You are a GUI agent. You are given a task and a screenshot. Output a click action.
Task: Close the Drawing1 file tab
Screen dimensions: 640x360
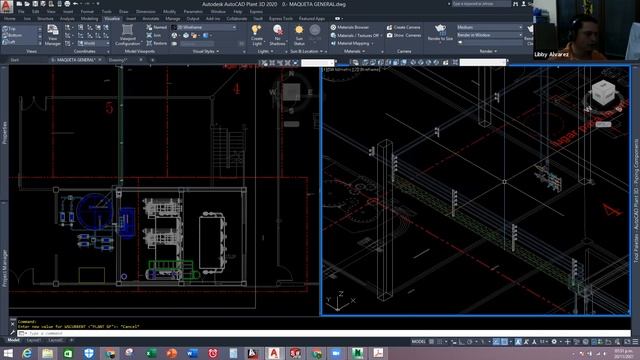pos(141,60)
